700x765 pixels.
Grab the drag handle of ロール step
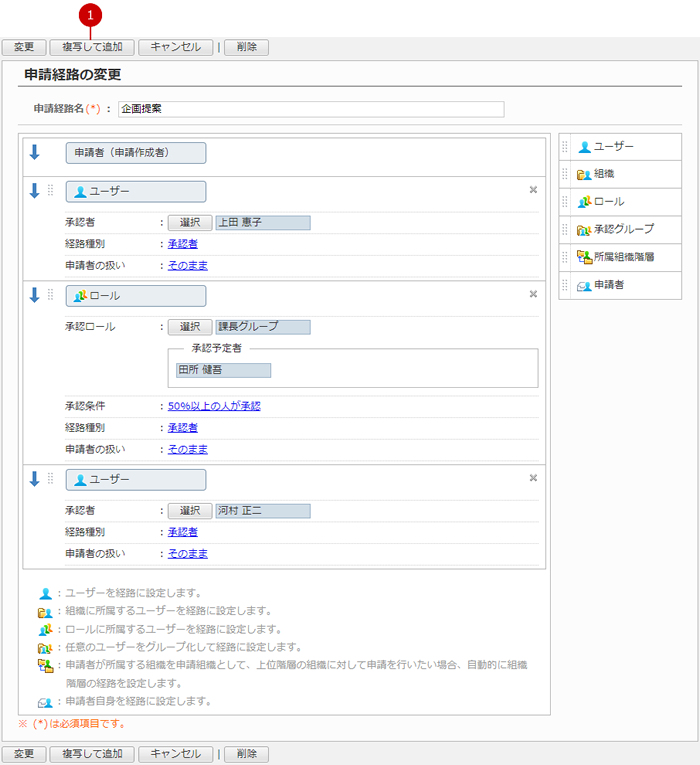[x=50, y=294]
